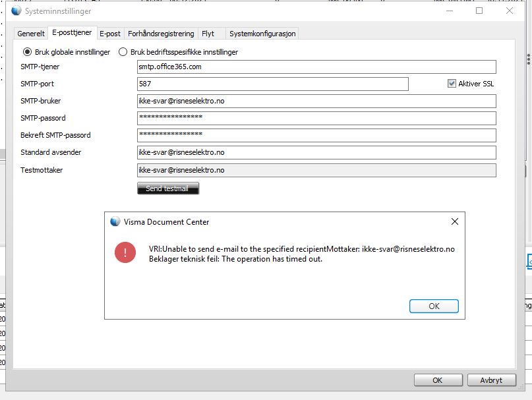This screenshot has height=400, width=532.
Task: Switch to the Generelt tab
Action: [x=31, y=34]
